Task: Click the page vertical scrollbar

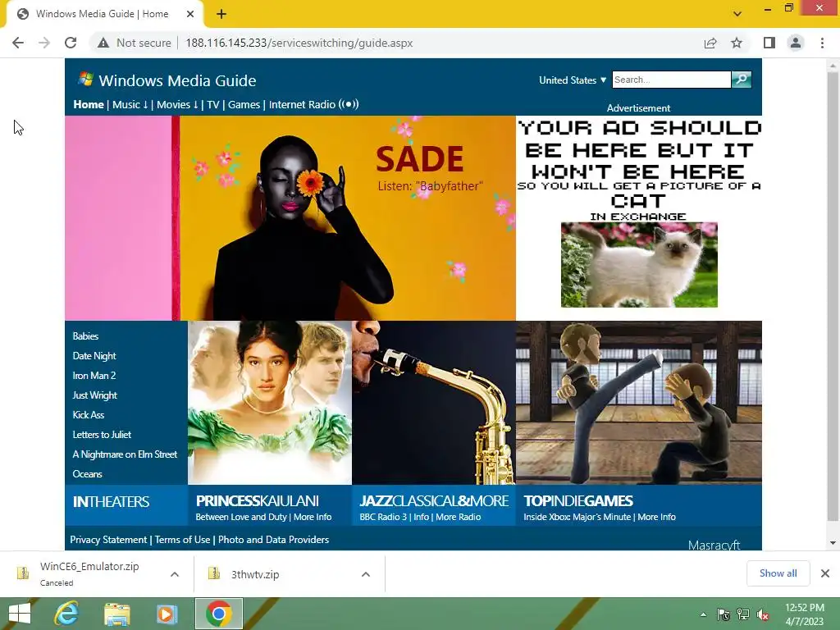Action: click(x=833, y=295)
